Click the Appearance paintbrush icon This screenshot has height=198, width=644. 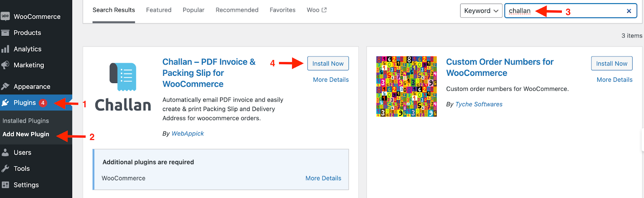pos(5,86)
